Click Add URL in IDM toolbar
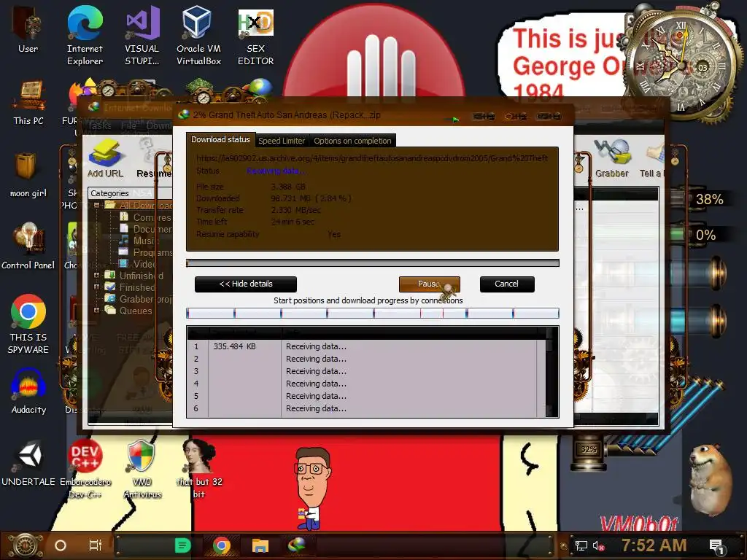 105,158
